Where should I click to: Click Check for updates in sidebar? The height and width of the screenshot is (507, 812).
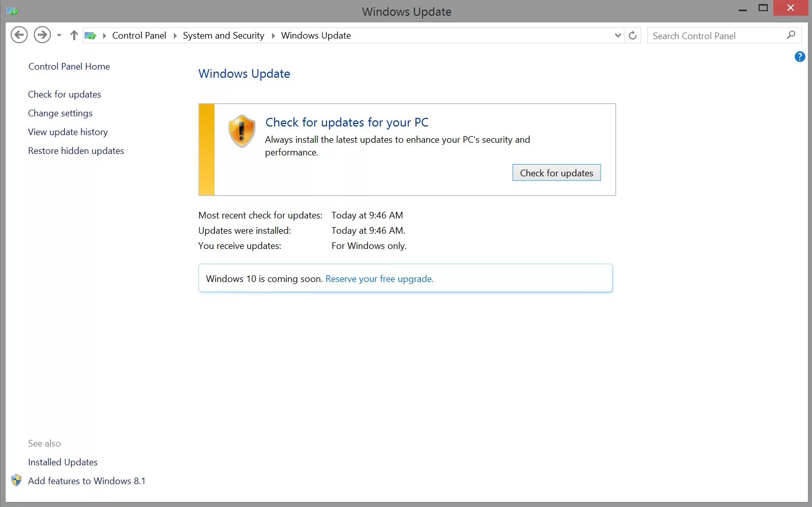(65, 94)
